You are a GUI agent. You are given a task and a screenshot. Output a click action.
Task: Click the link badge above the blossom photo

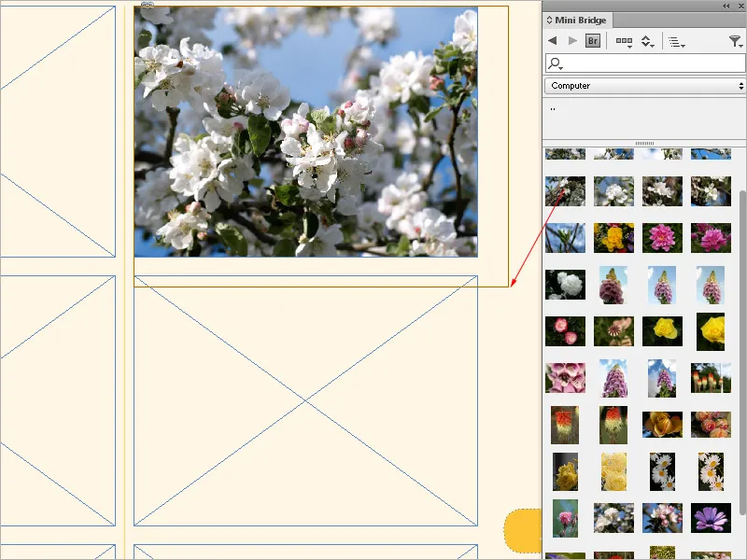(148, 5)
